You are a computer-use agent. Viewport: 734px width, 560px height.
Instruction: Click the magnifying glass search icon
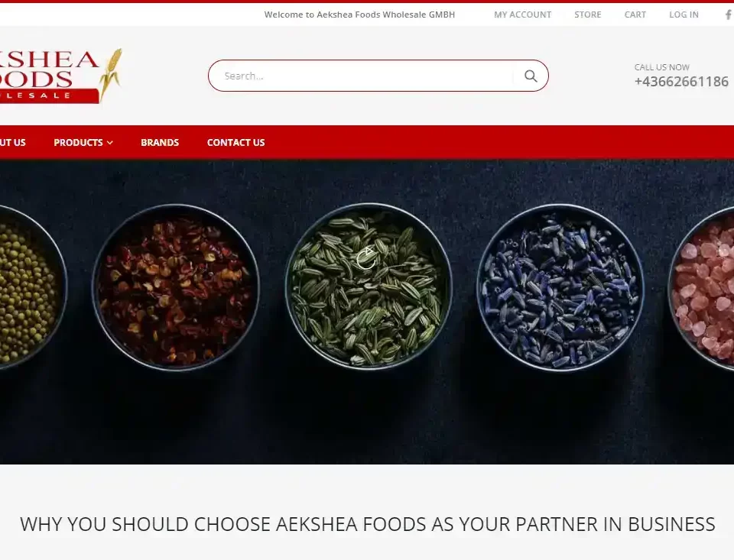531,76
